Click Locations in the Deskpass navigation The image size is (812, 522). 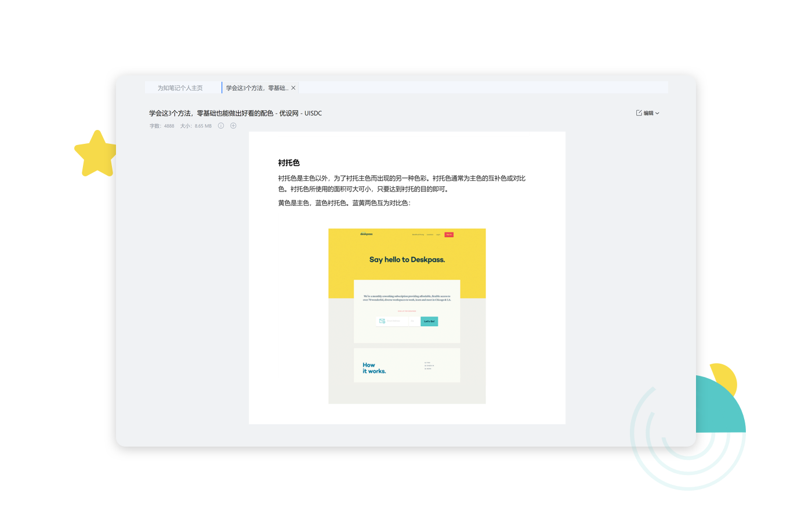pyautogui.click(x=430, y=234)
